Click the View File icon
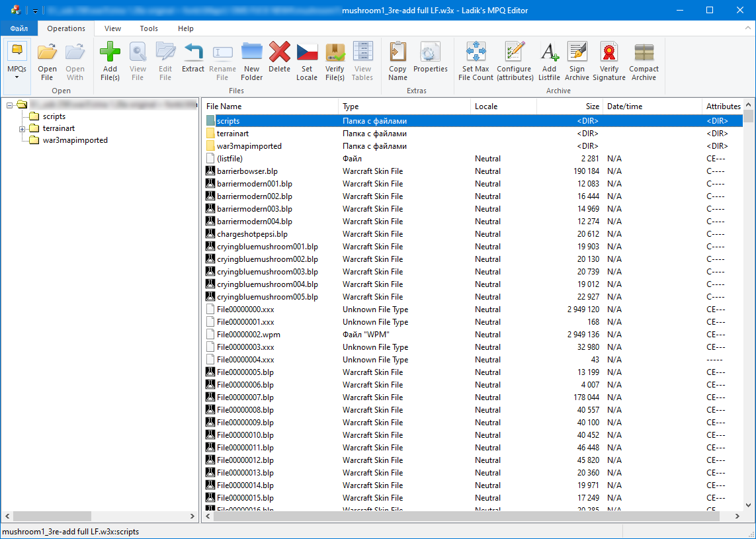 coord(138,52)
